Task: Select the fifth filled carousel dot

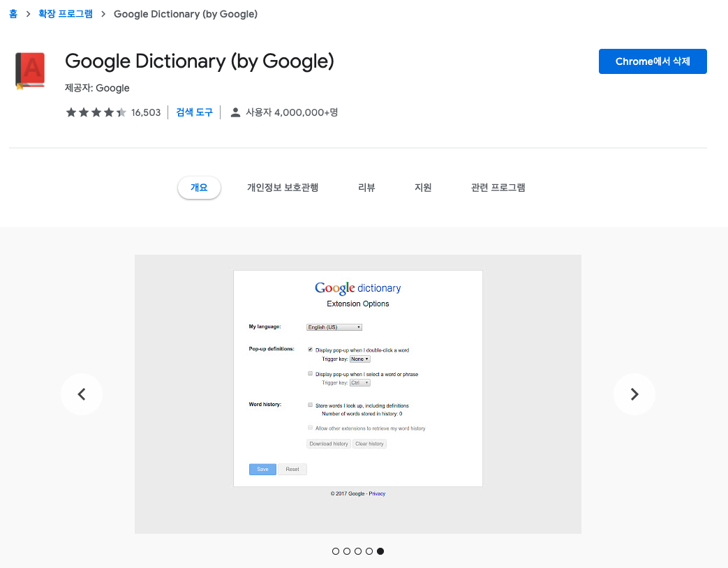Action: click(380, 551)
